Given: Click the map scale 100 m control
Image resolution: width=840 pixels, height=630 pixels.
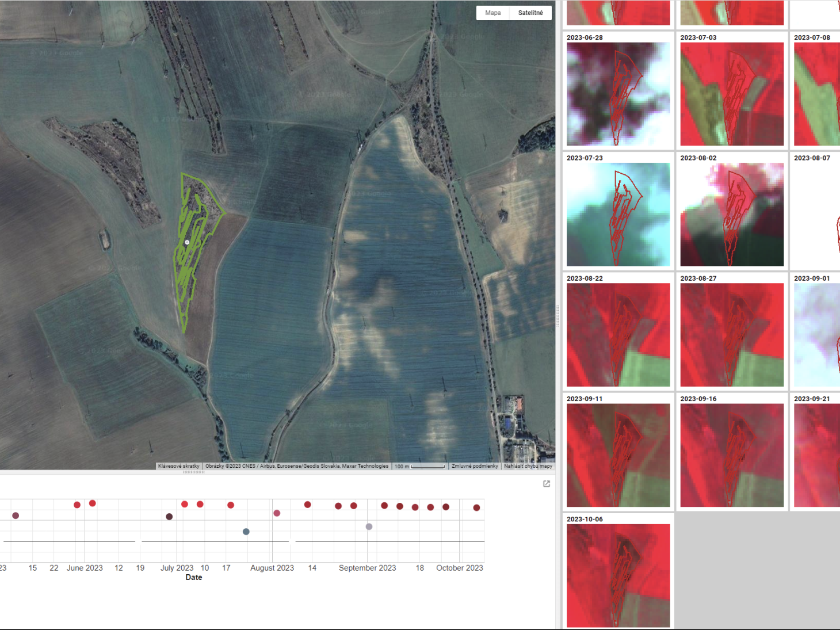Looking at the screenshot, I should click(419, 466).
